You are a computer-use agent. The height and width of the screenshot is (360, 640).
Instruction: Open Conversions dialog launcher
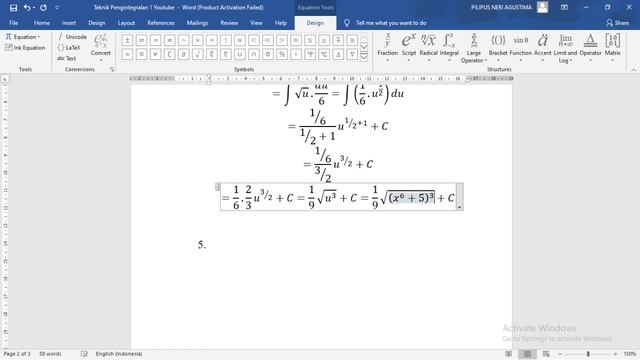[112, 69]
